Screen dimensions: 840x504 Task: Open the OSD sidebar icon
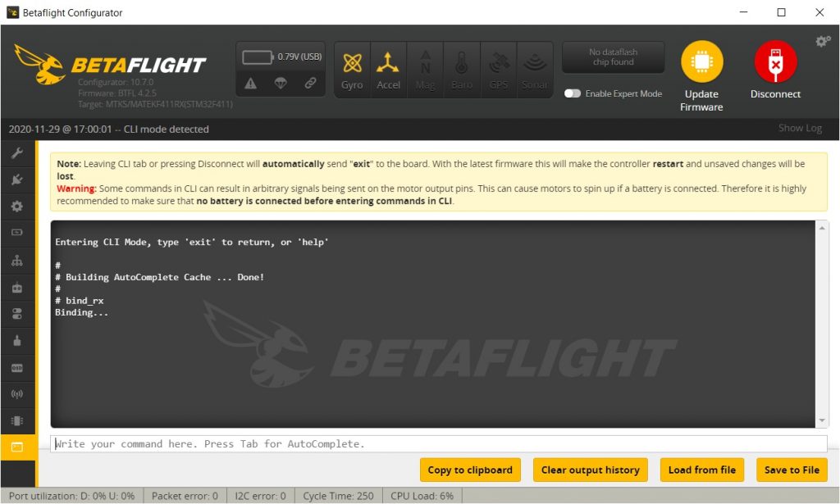[17, 368]
